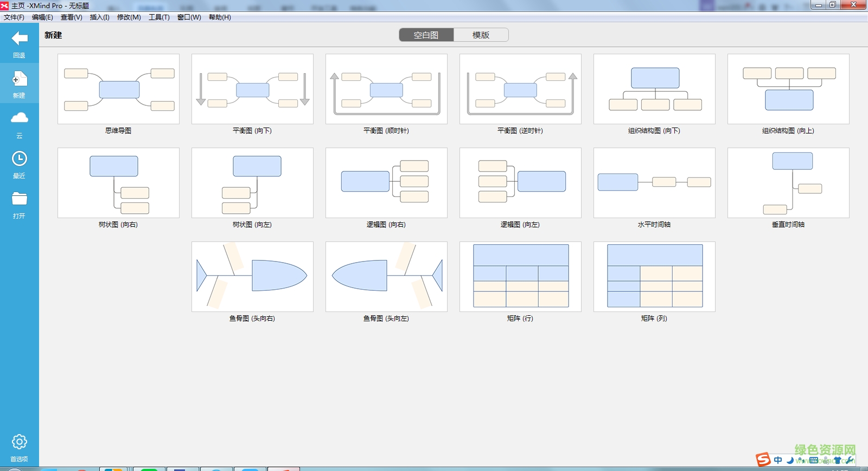Select the 逻辑图 (向左) logic chart template

[x=520, y=183]
